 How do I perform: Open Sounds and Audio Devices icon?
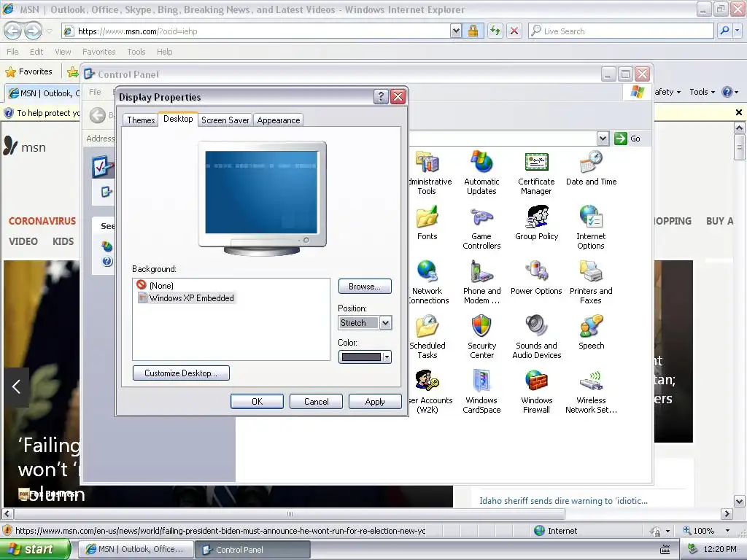pos(536,337)
